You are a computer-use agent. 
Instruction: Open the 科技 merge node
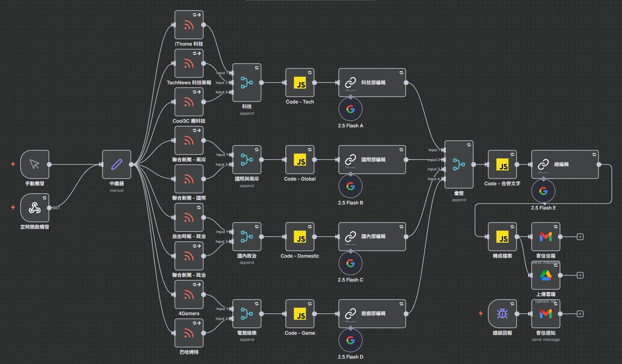(x=247, y=83)
